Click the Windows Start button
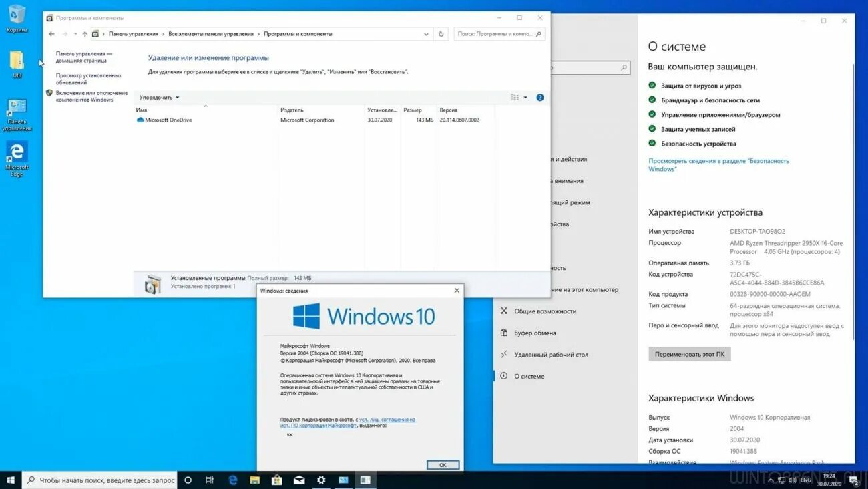 [x=11, y=480]
